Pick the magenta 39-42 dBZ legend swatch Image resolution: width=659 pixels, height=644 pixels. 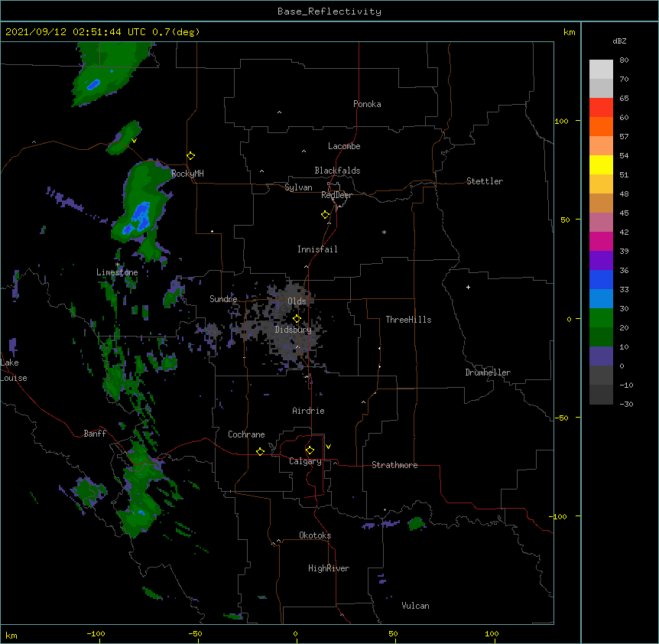click(x=601, y=242)
